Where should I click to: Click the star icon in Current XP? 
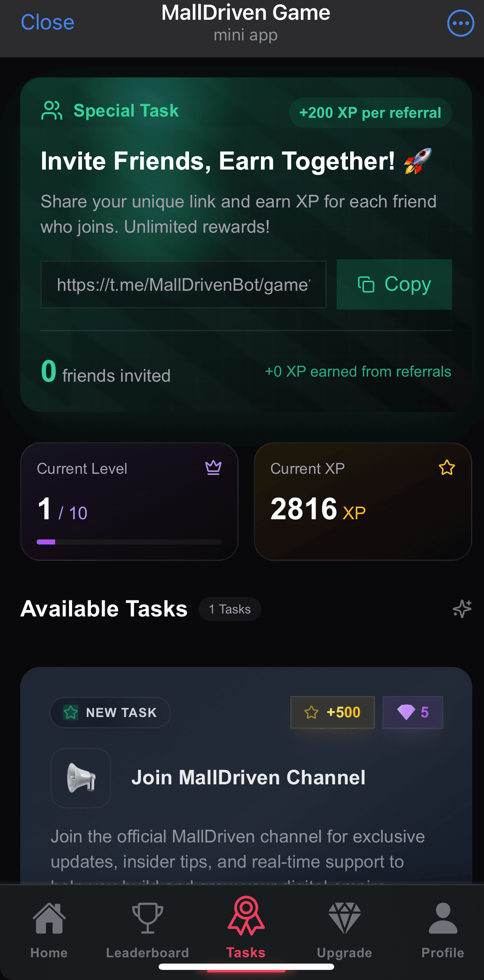click(447, 467)
